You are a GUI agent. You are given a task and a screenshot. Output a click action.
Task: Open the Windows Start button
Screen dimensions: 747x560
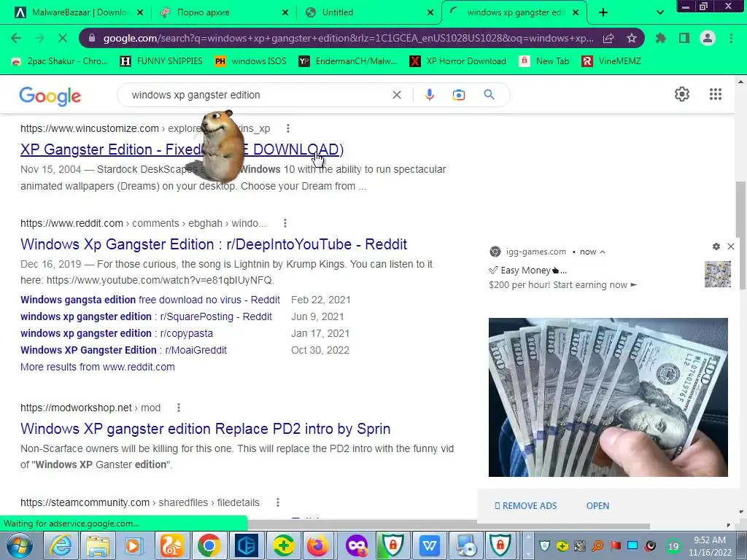tap(20, 545)
